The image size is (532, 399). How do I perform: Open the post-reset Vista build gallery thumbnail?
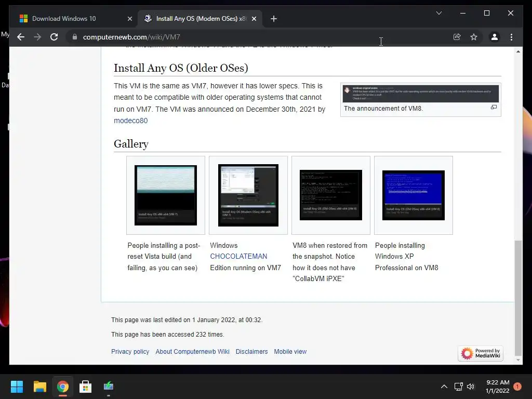click(x=166, y=195)
